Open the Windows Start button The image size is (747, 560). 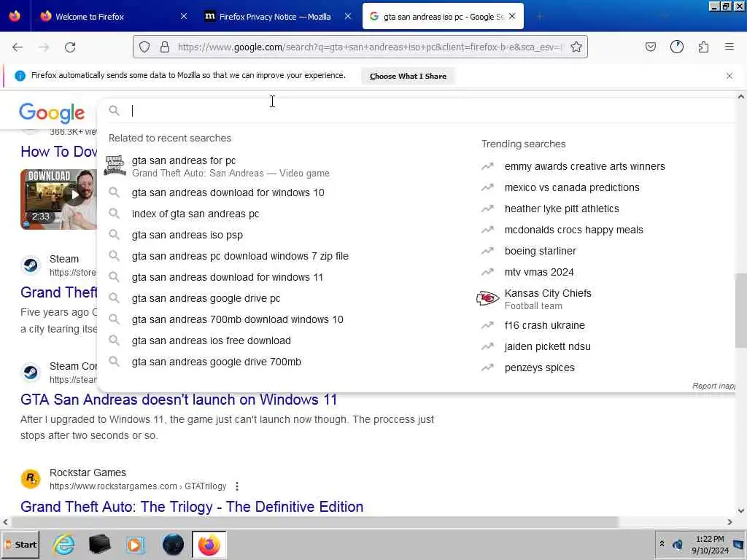pos(20,545)
